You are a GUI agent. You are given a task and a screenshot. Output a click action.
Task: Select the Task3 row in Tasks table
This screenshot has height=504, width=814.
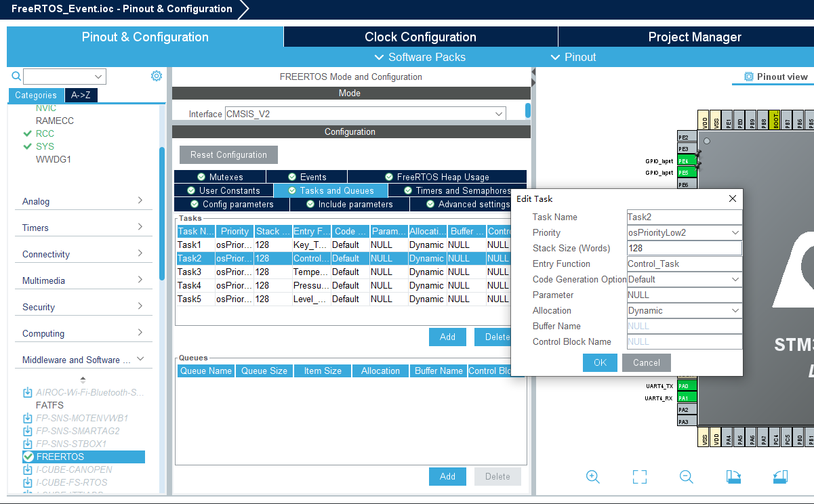click(x=343, y=272)
